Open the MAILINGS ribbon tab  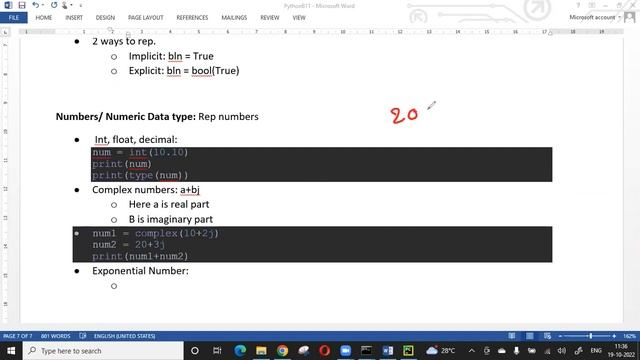pos(234,18)
